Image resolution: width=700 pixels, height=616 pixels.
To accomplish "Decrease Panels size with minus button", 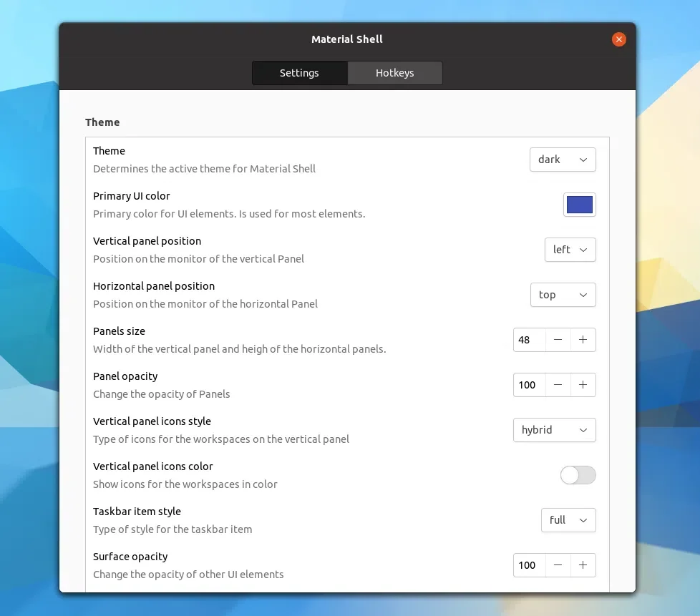I will coord(558,340).
